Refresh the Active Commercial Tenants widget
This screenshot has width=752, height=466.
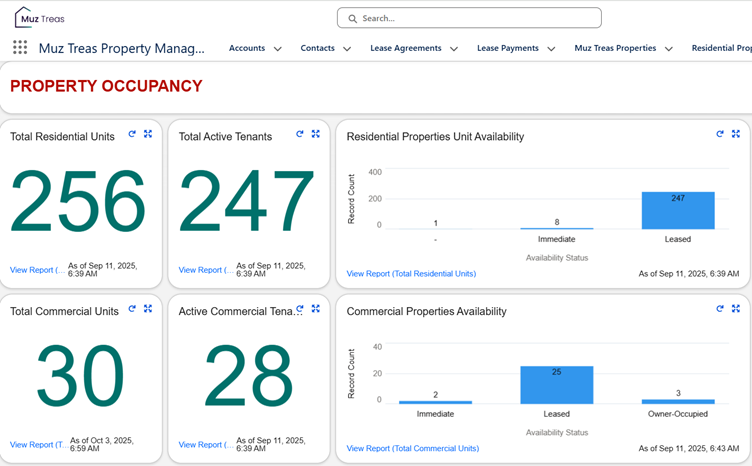coord(300,309)
